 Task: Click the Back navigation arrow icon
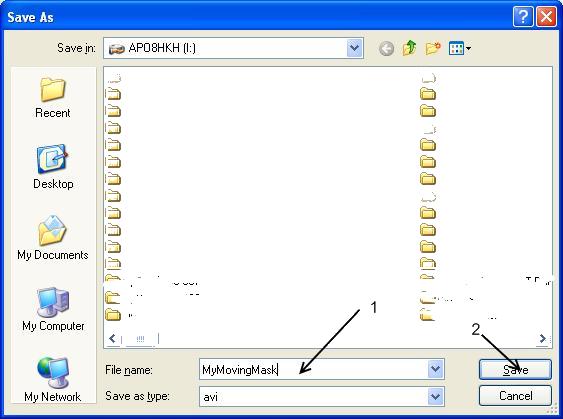386,48
